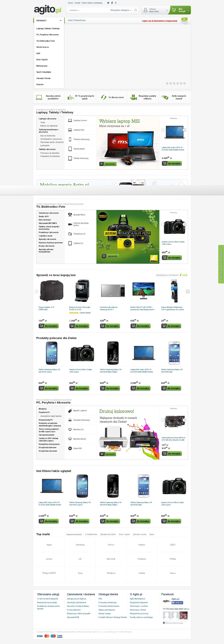This screenshot has height=644, width=224.
Task: Open the Twitter icon in the header
Action: tap(108, 3)
